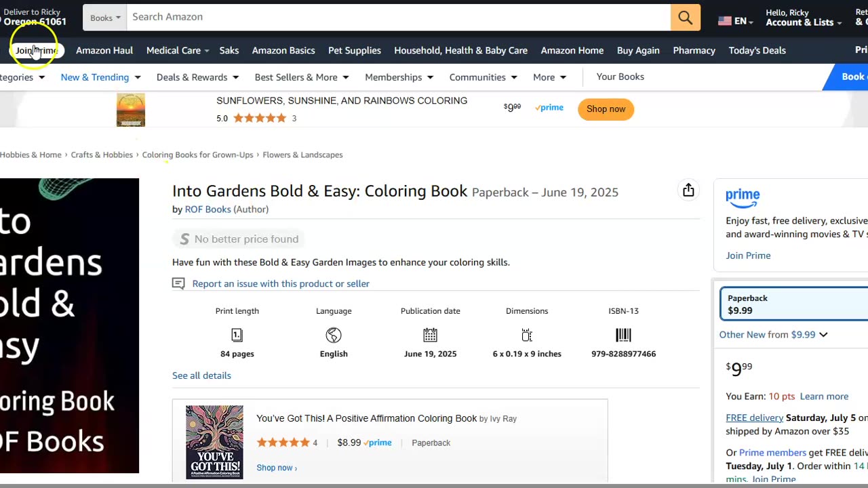868x488 pixels.
Task: Click Join Prime link in prime box
Action: point(748,256)
